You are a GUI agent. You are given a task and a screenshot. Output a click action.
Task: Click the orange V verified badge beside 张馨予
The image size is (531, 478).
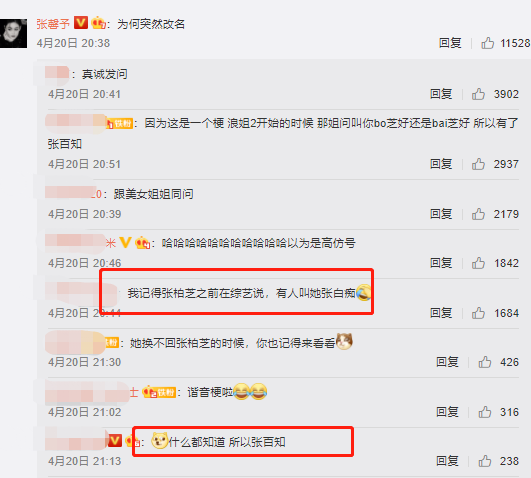[x=81, y=23]
